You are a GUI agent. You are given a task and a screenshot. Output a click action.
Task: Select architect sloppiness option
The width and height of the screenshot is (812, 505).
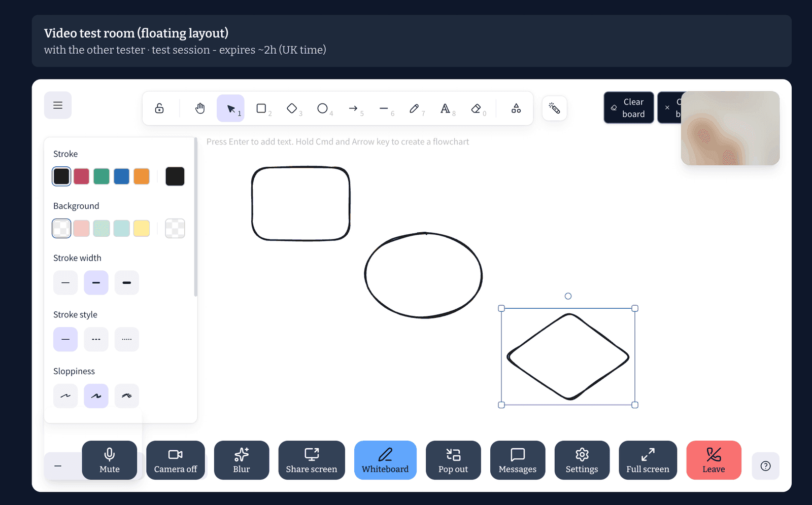pyautogui.click(x=65, y=396)
